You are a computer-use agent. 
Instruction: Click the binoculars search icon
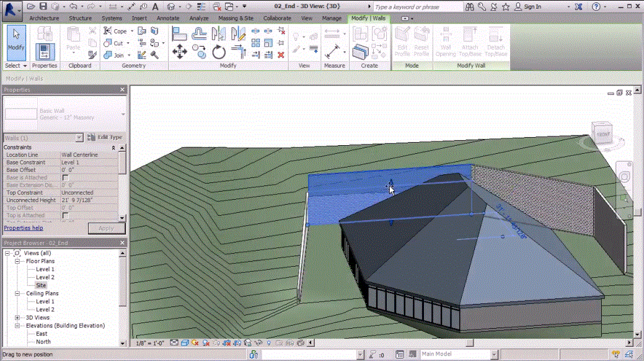pos(469,7)
